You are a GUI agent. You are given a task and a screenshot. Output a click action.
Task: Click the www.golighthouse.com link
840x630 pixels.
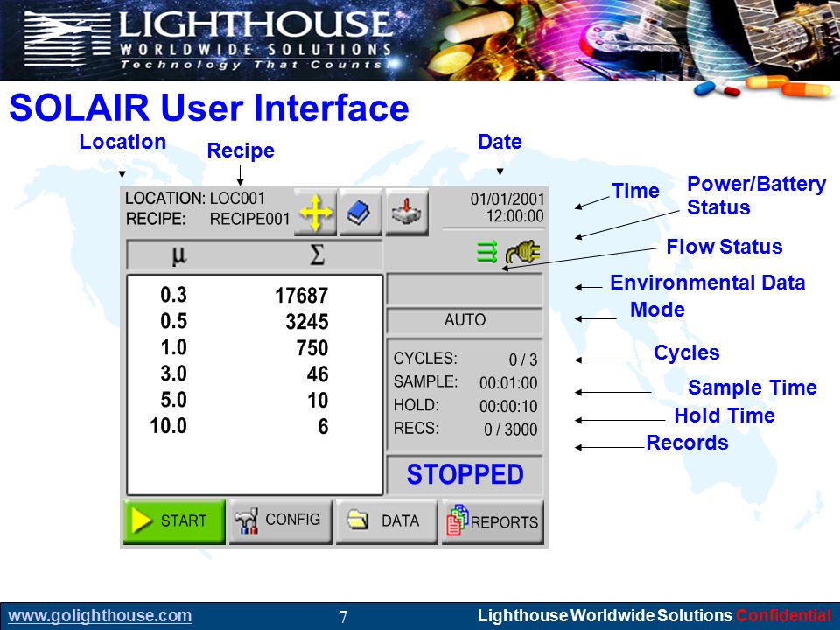(100, 615)
